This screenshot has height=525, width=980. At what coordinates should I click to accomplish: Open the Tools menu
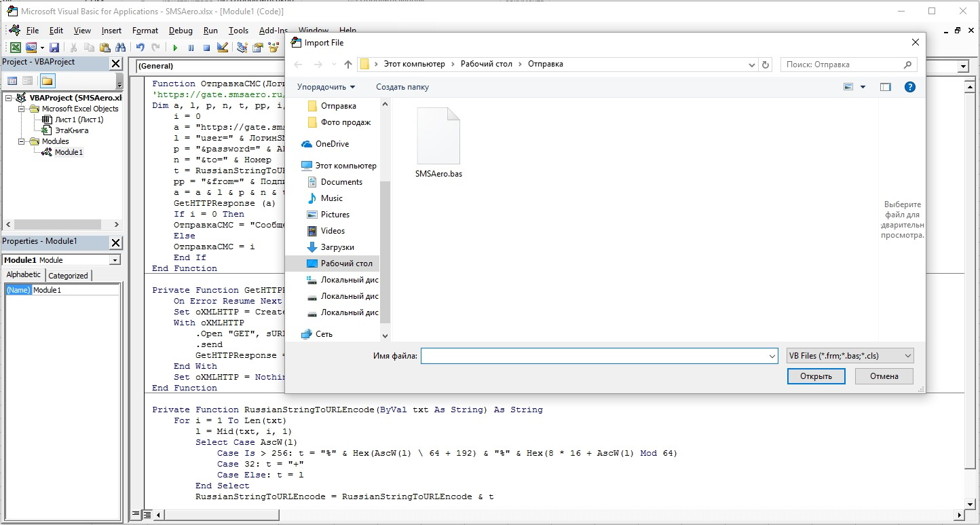click(238, 31)
